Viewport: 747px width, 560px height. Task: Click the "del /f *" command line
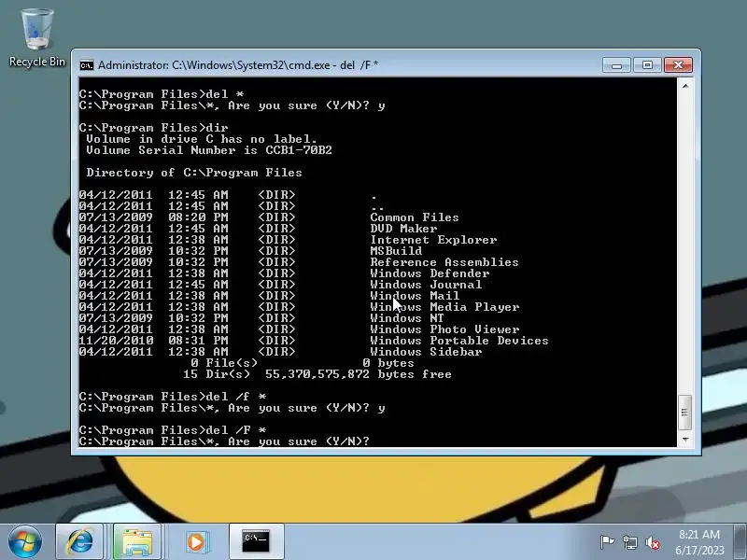tap(173, 397)
